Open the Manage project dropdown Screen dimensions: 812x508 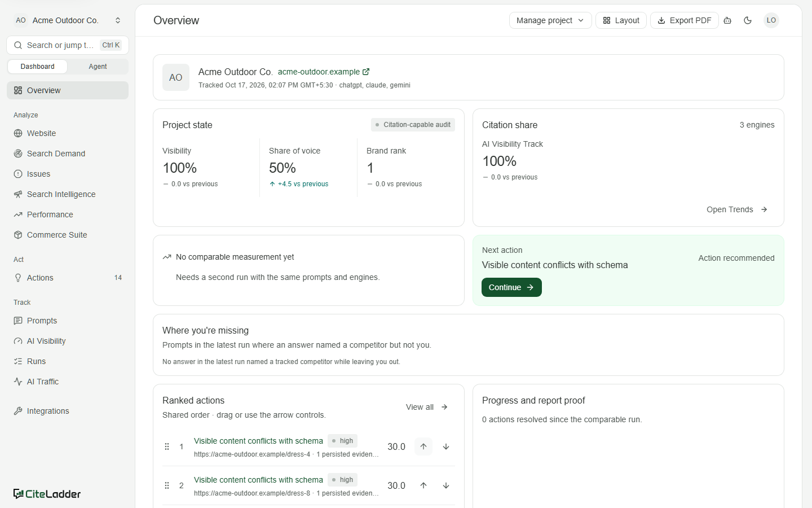click(x=550, y=20)
